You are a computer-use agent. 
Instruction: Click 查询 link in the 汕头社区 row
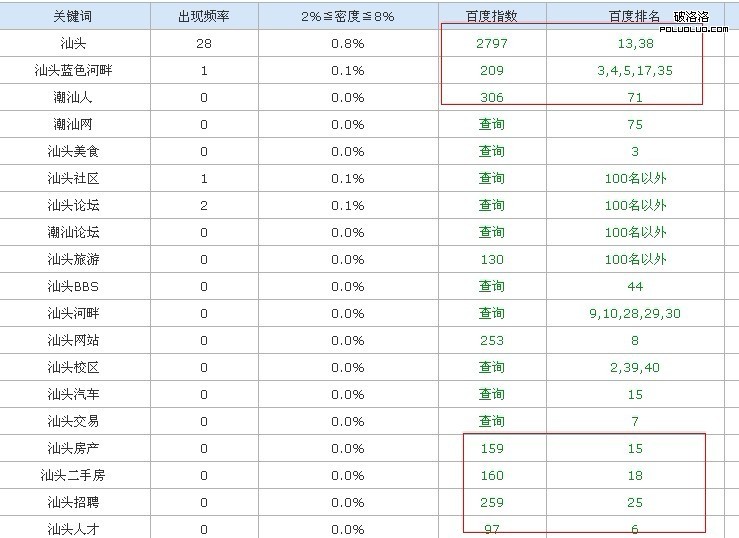pyautogui.click(x=491, y=179)
